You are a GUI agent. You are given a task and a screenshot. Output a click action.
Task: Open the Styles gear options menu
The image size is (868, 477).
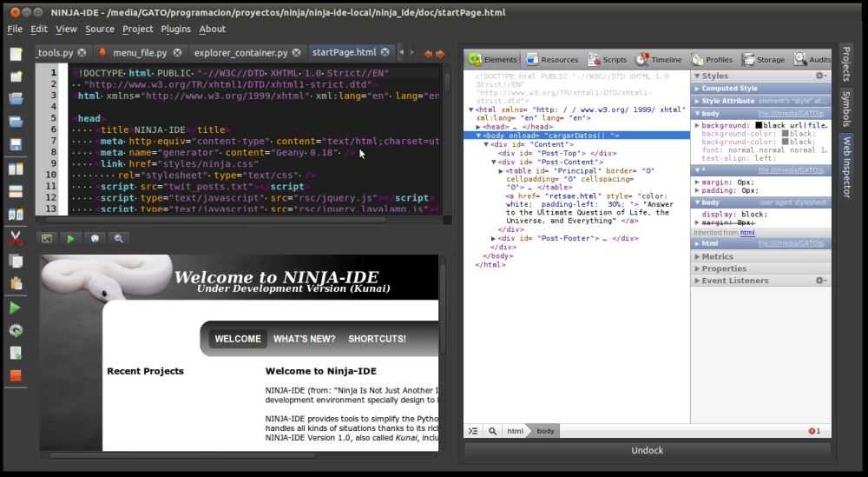coord(820,76)
